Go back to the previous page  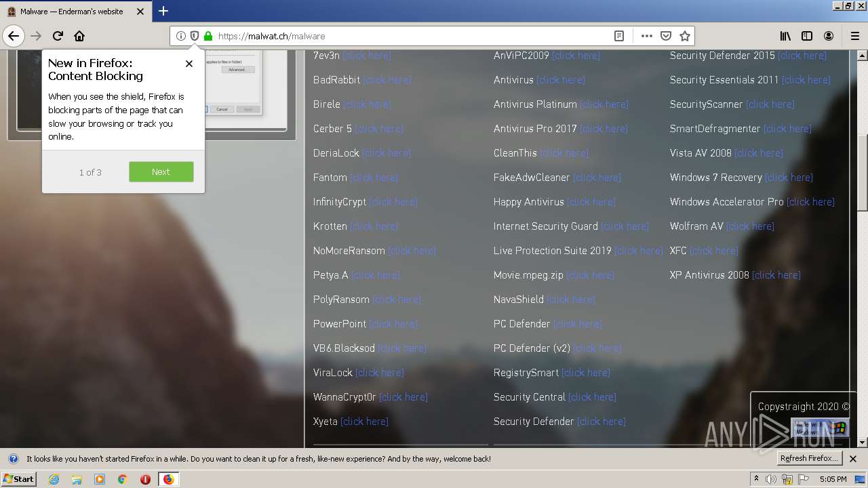pos(14,36)
